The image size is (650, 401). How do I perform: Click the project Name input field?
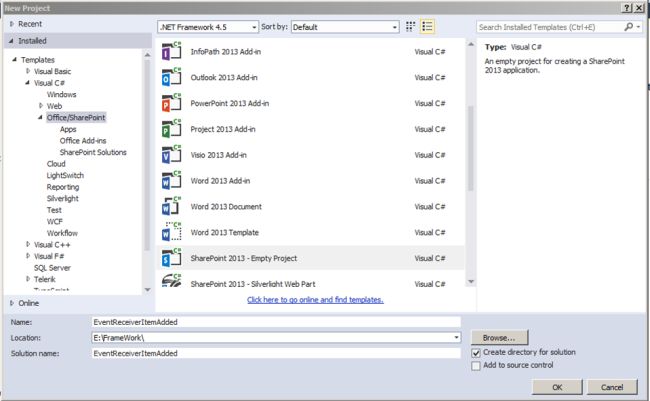[276, 322]
